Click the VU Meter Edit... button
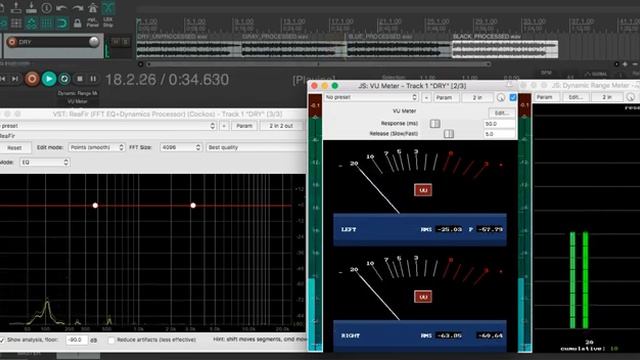This screenshot has height=360, width=640. pyautogui.click(x=502, y=113)
